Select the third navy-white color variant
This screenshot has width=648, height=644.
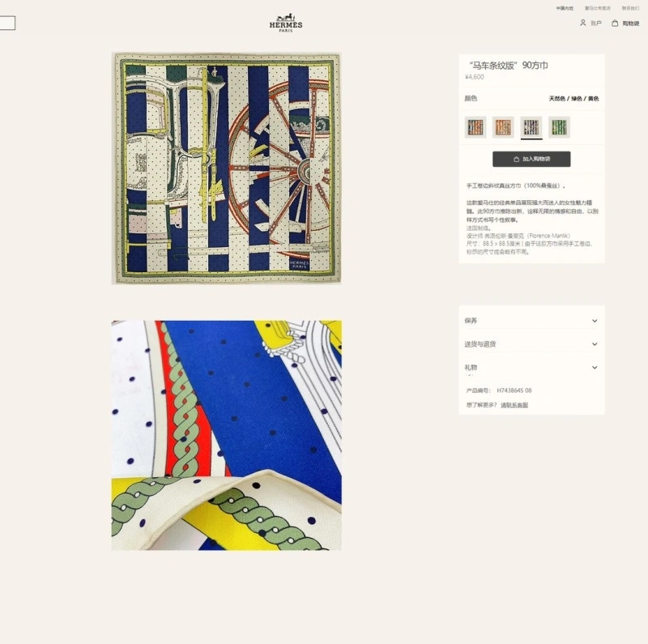531,127
